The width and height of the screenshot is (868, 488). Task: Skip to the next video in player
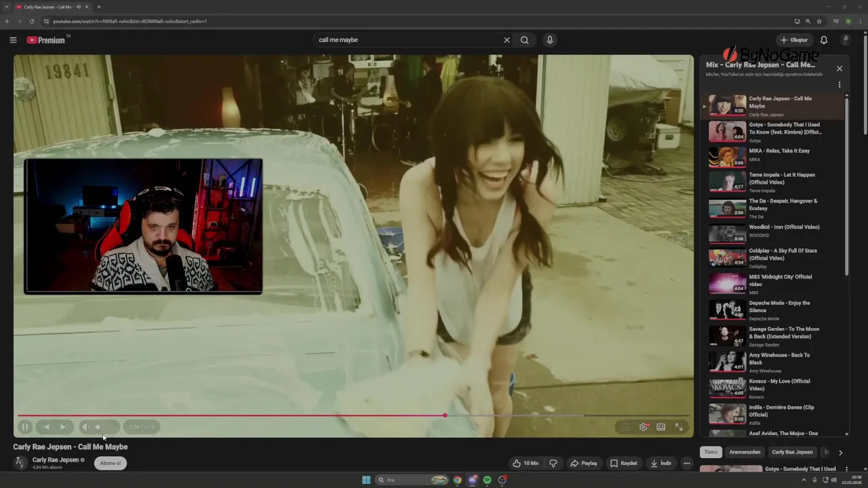[x=63, y=427]
